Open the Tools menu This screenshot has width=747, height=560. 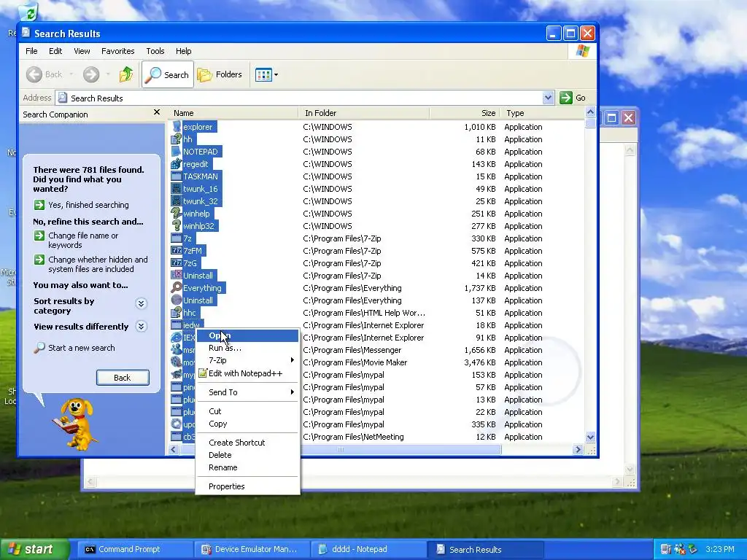pyautogui.click(x=155, y=51)
